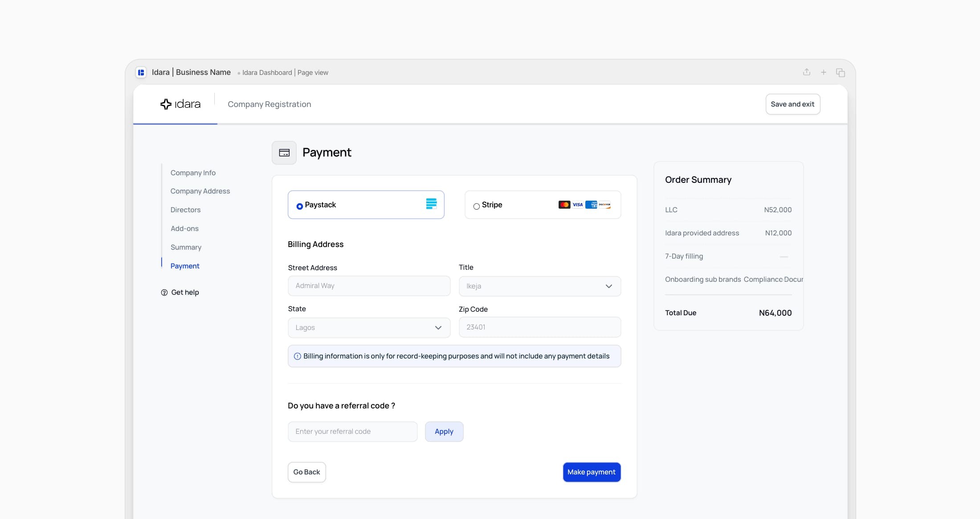Click the Save and exit button
The height and width of the screenshot is (519, 980).
coord(793,104)
